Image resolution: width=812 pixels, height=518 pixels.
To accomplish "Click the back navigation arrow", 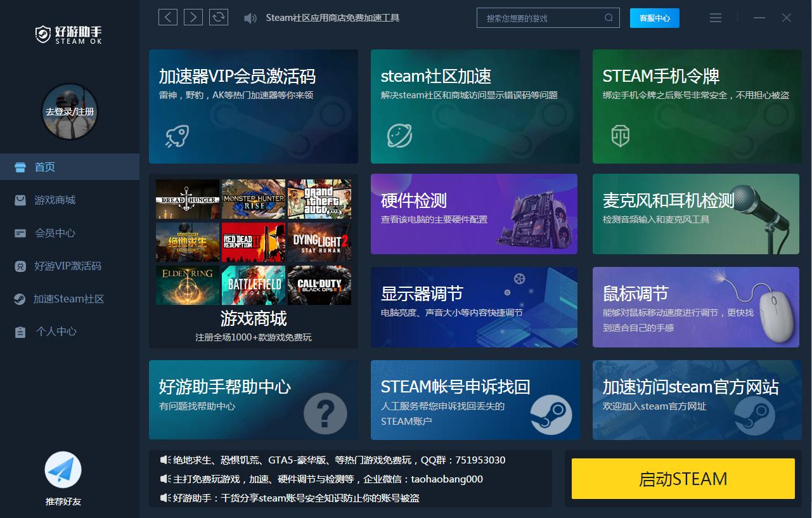I will (167, 17).
